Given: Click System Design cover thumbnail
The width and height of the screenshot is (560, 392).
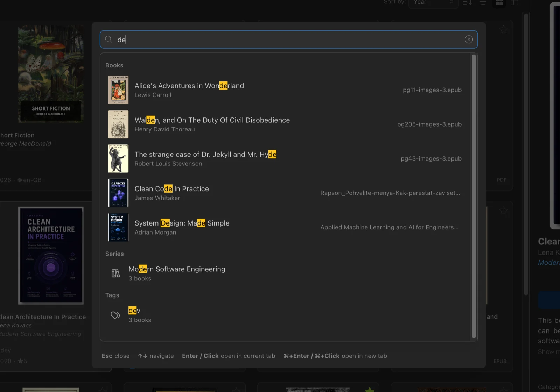Looking at the screenshot, I should click(x=118, y=227).
